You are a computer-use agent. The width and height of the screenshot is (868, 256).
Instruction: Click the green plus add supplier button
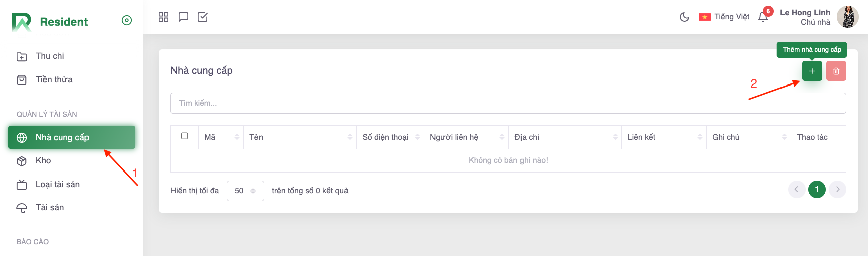coord(812,71)
